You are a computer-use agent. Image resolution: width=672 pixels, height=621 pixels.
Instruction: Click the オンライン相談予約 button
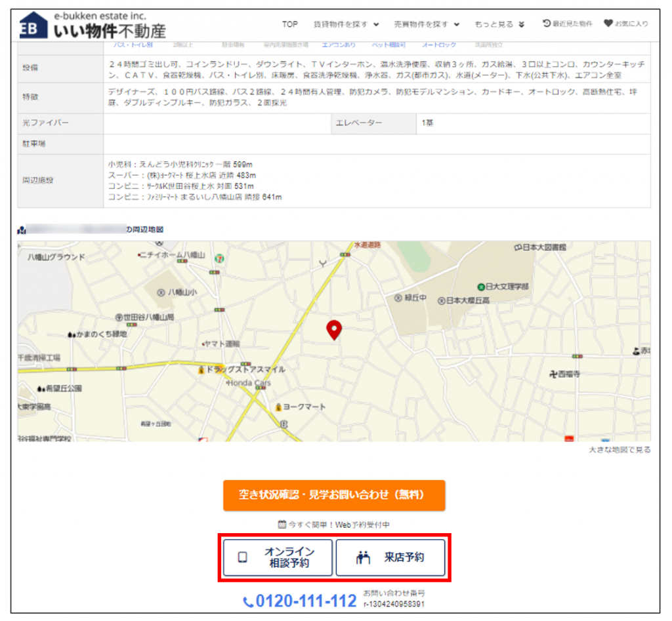click(x=278, y=557)
